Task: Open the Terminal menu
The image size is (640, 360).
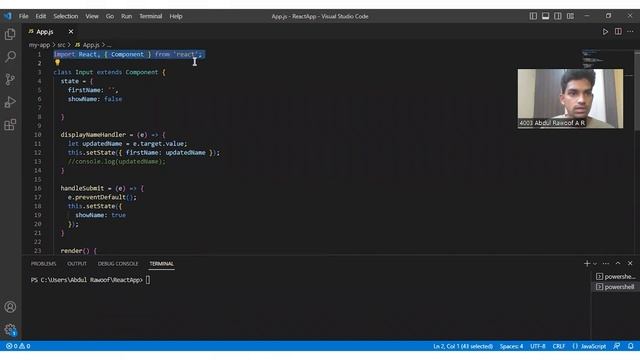Action: point(151,16)
